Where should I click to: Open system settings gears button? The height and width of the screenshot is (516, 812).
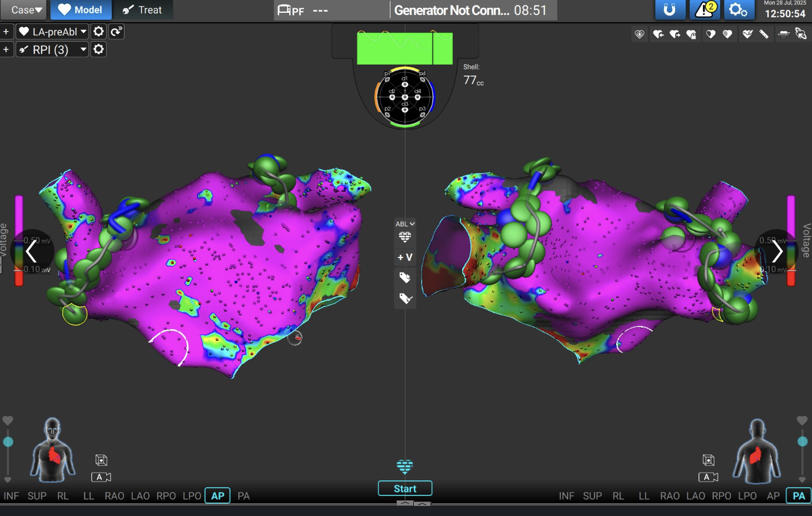[x=738, y=10]
